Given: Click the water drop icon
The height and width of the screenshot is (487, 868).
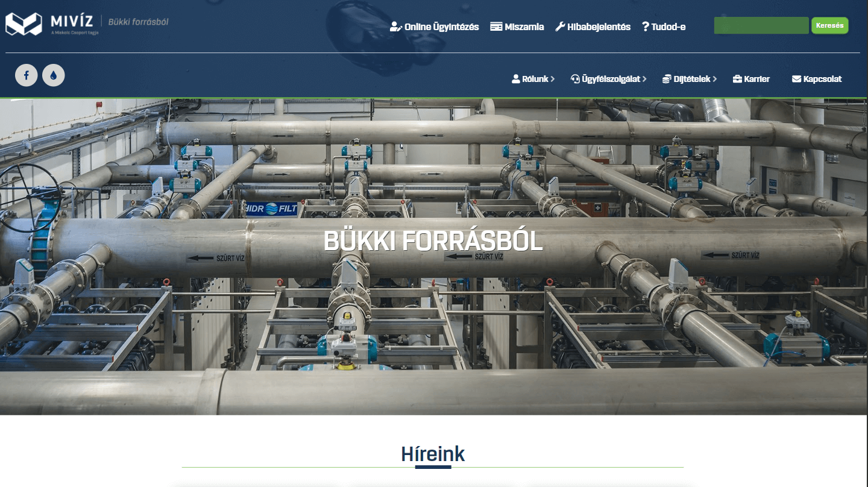Looking at the screenshot, I should pyautogui.click(x=54, y=75).
